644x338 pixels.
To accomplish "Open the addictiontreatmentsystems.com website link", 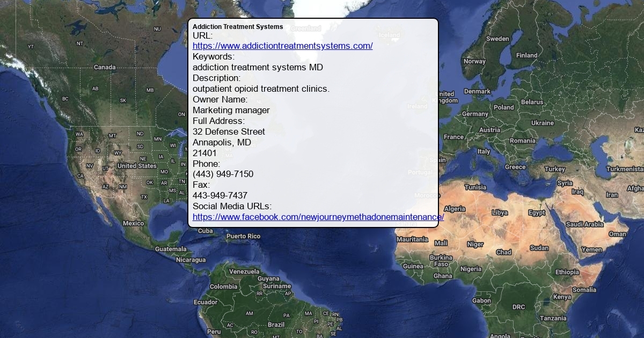I will tap(282, 46).
